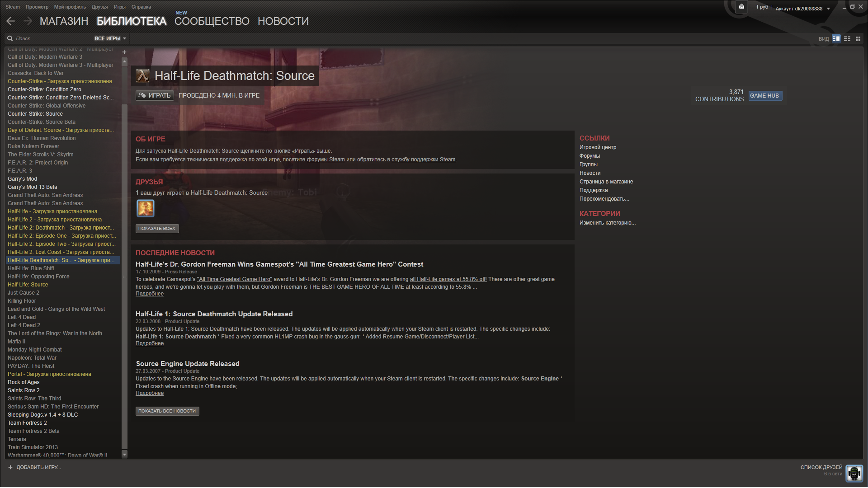Open Список друзей friends list
The height and width of the screenshot is (488, 868).
(x=821, y=467)
